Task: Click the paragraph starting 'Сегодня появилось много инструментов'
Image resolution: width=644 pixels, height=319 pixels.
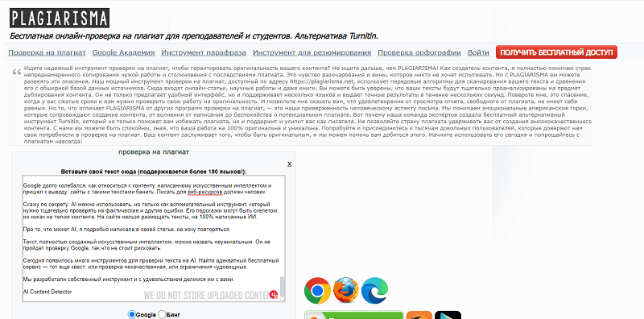Action: coord(151,264)
